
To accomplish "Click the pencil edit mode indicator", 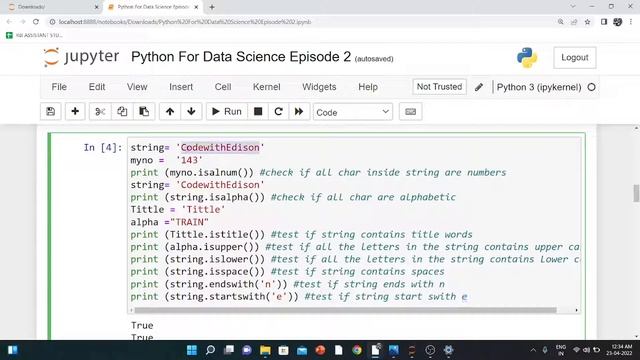I will (x=479, y=87).
